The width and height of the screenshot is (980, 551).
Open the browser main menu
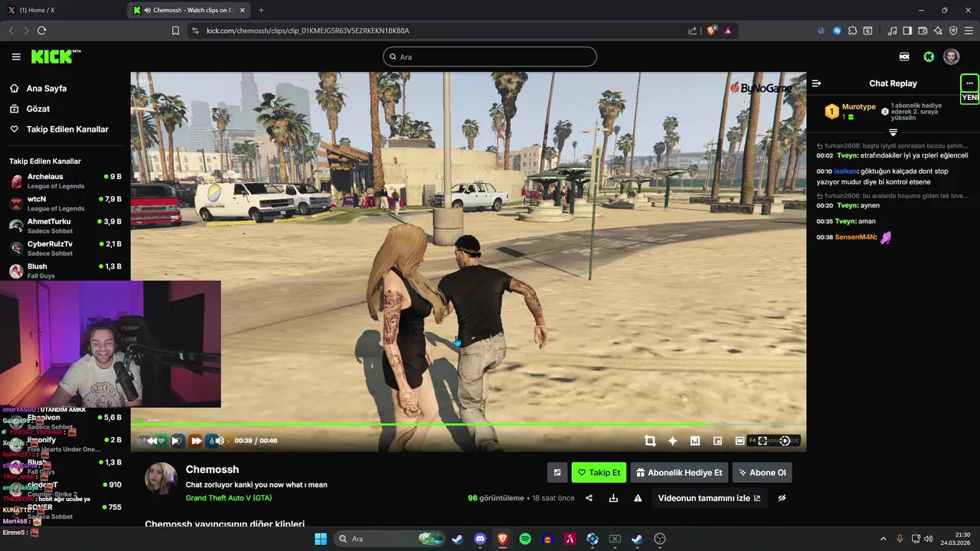tap(969, 31)
